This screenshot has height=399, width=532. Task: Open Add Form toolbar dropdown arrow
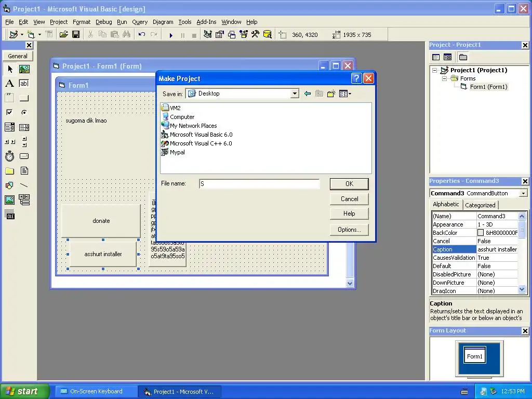click(x=39, y=35)
